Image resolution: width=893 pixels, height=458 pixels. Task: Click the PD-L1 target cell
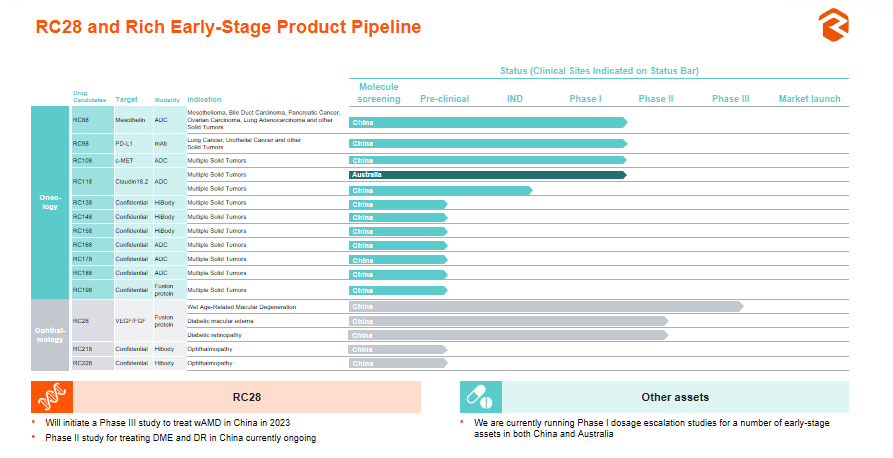132,143
